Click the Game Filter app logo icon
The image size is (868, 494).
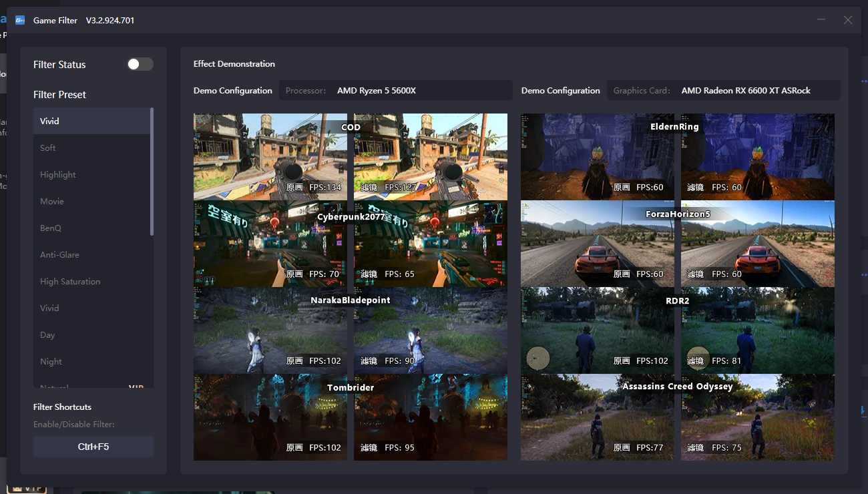click(x=20, y=20)
